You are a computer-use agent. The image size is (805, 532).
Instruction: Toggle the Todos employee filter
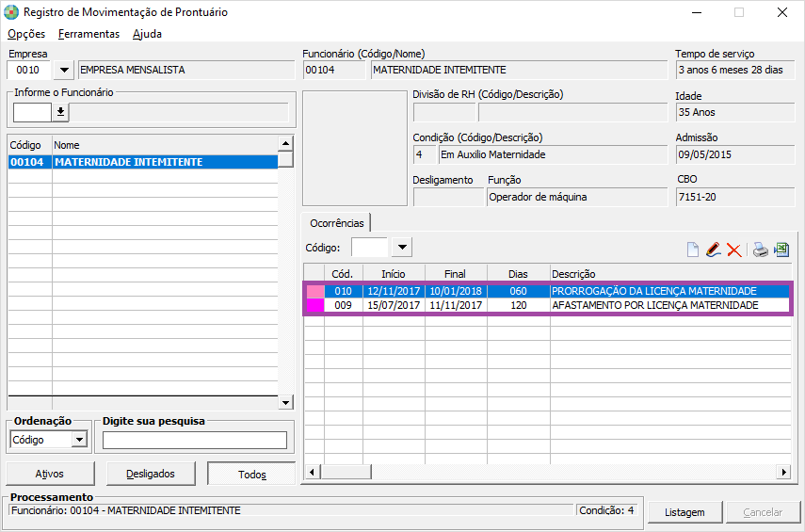[251, 474]
